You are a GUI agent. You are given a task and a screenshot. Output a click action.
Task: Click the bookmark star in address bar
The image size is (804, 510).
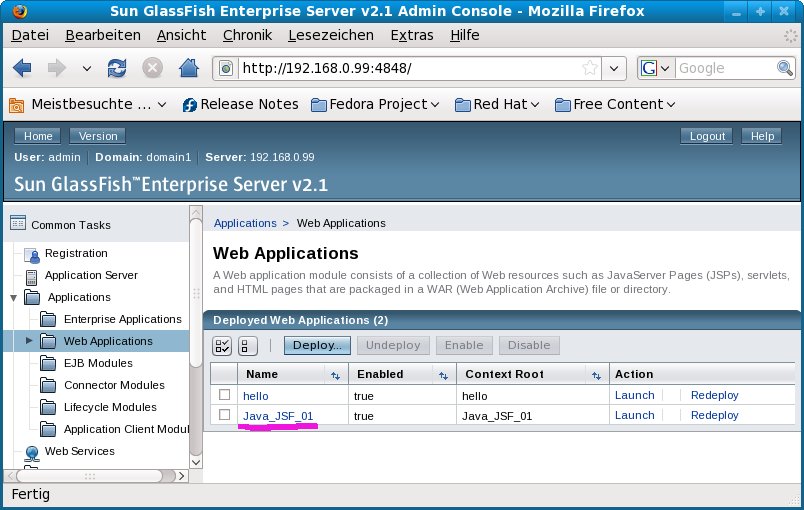tap(590, 68)
